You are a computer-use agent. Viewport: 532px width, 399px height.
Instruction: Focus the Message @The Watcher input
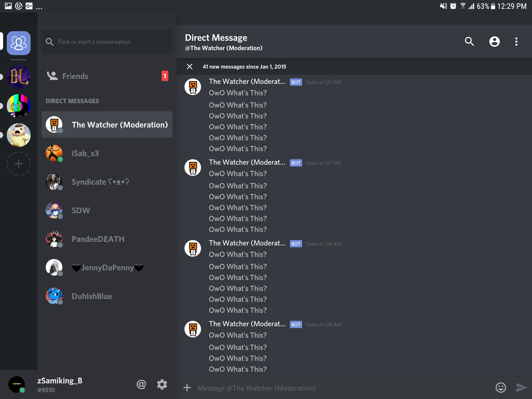(343, 388)
